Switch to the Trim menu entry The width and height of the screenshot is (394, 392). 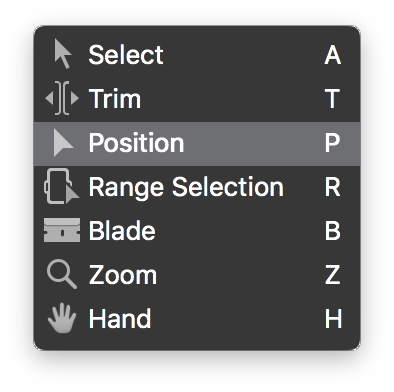pos(197,99)
